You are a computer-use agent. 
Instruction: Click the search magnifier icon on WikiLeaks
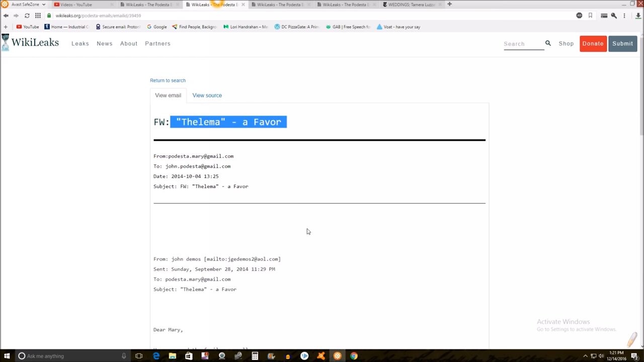(x=548, y=43)
